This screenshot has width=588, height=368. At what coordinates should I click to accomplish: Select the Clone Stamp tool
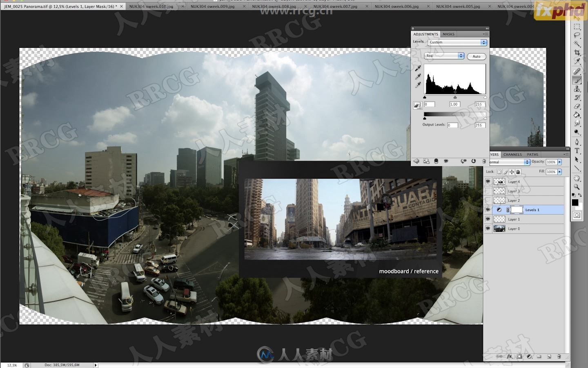[577, 89]
